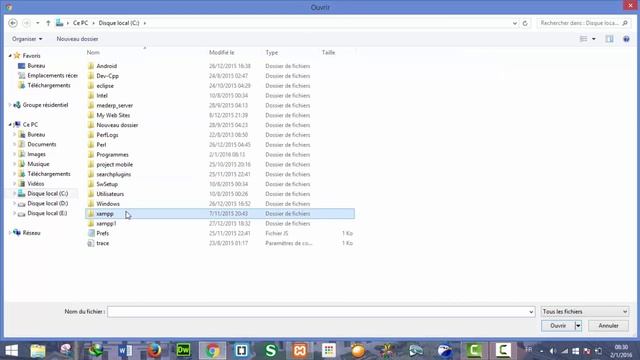Click the Annuler button

[608, 326]
